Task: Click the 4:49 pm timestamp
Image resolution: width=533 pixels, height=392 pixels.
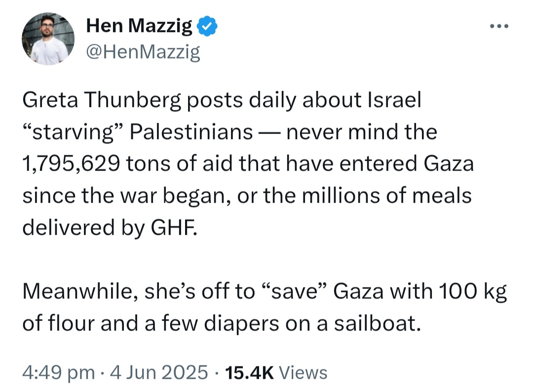Action: click(x=58, y=372)
